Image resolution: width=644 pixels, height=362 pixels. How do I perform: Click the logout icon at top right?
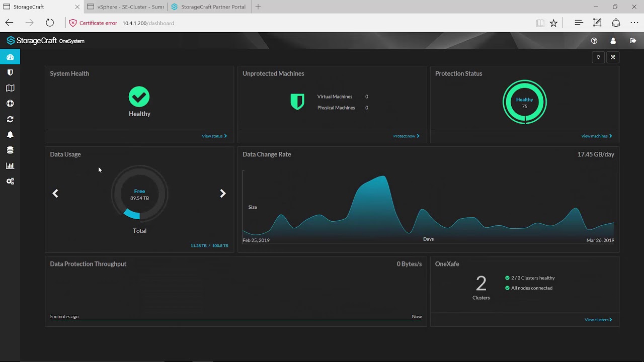632,41
